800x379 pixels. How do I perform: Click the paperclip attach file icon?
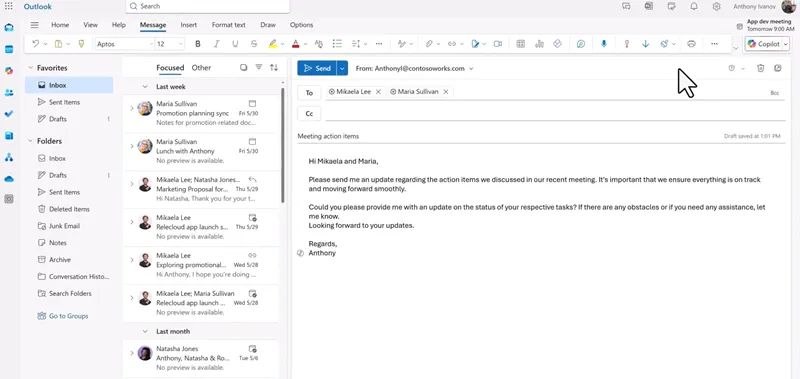pos(429,44)
